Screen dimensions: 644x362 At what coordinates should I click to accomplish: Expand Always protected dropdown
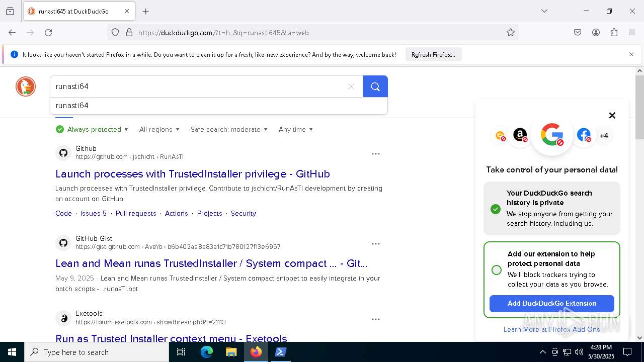pyautogui.click(x=92, y=129)
